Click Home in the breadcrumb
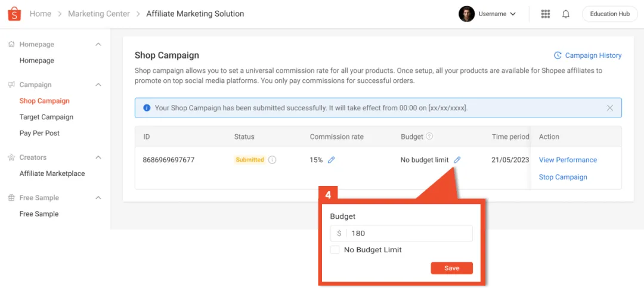The height and width of the screenshot is (288, 644). coord(41,14)
